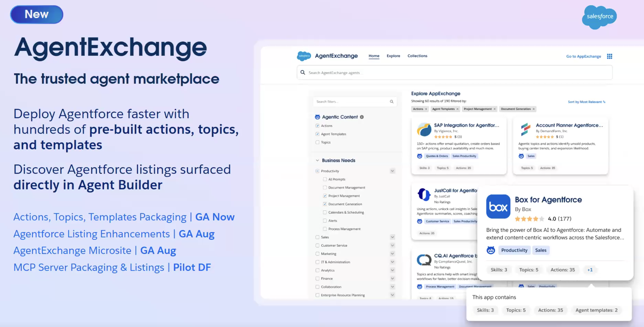Click the 'Agent templates: 2' chip
This screenshot has height=327, width=644.
tap(596, 310)
